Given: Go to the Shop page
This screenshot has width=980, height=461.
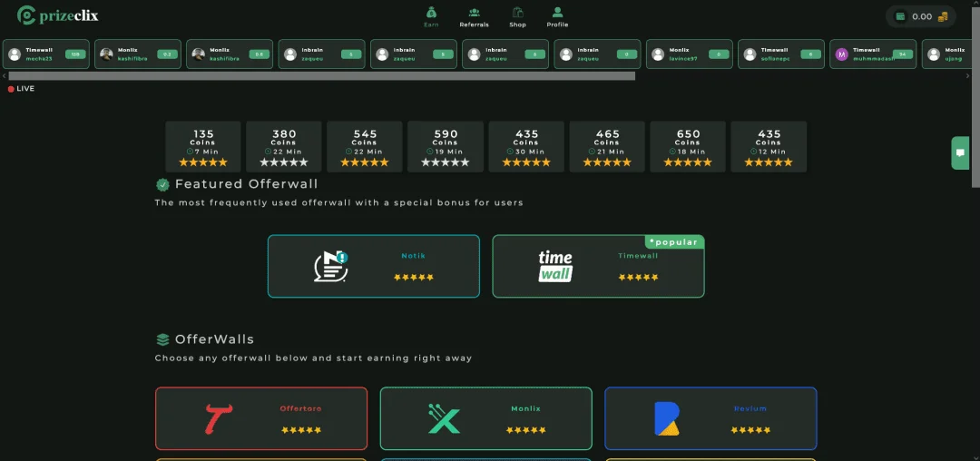Looking at the screenshot, I should [517, 17].
